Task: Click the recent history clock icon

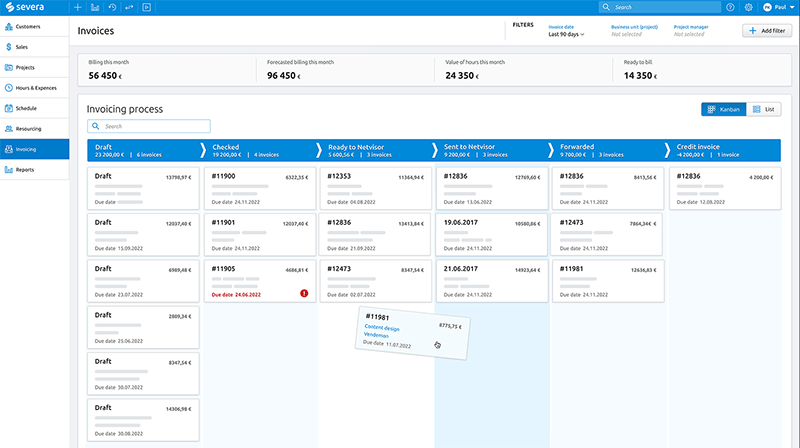Action: click(113, 7)
